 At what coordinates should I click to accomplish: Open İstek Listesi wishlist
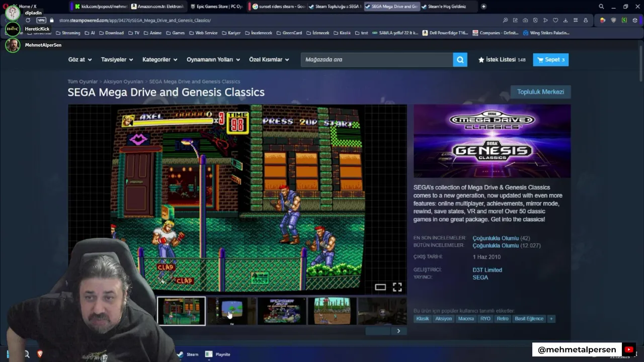point(502,59)
